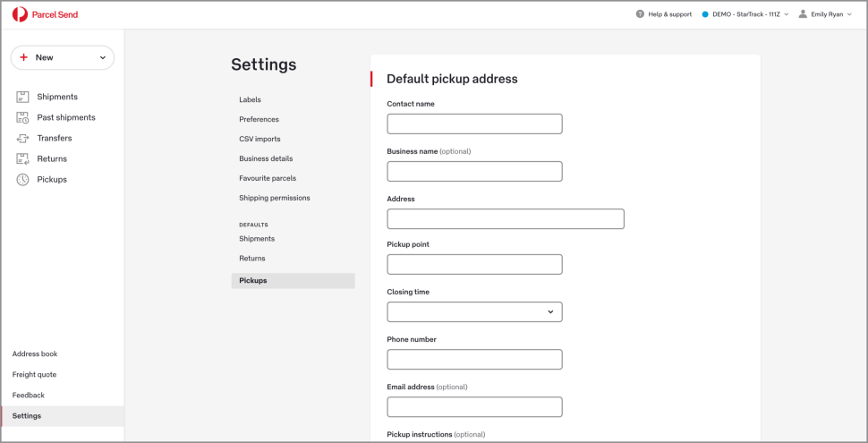The image size is (868, 443).
Task: Click the Past shipments icon
Action: [x=22, y=117]
